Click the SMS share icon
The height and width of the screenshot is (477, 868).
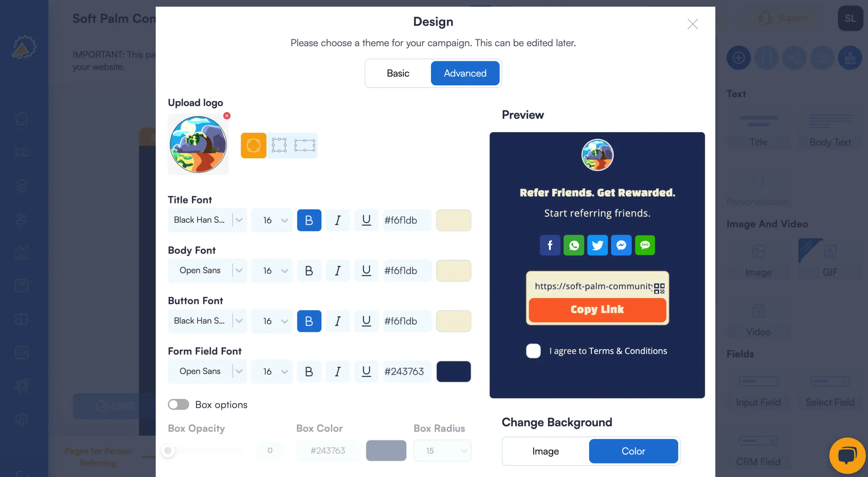click(645, 245)
